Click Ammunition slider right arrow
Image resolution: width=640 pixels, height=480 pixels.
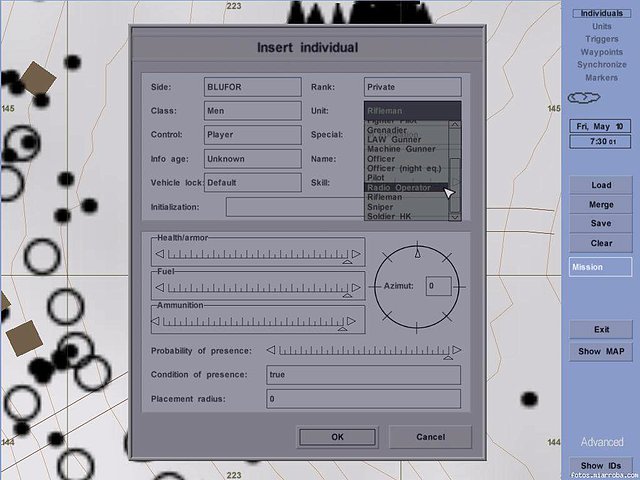pos(351,321)
